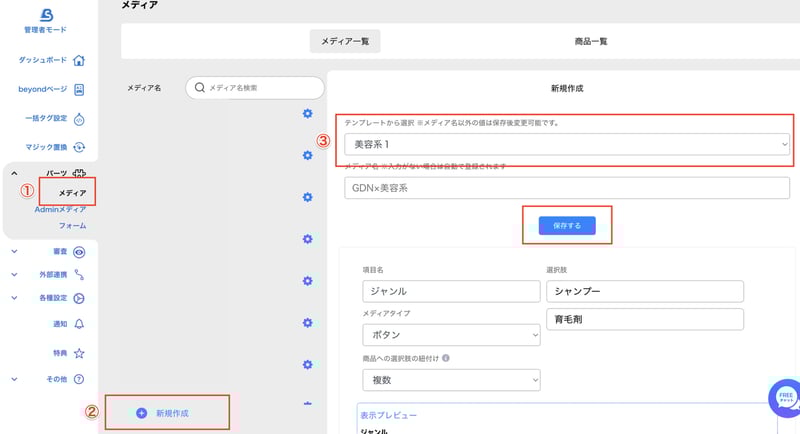Open the Adminメディア link in sidebar

pyautogui.click(x=60, y=209)
